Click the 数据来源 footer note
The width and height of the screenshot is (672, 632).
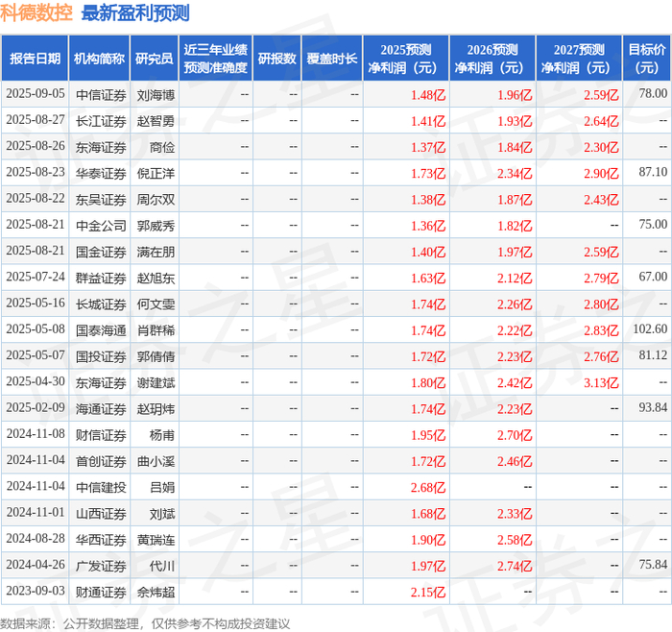pyautogui.click(x=145, y=623)
